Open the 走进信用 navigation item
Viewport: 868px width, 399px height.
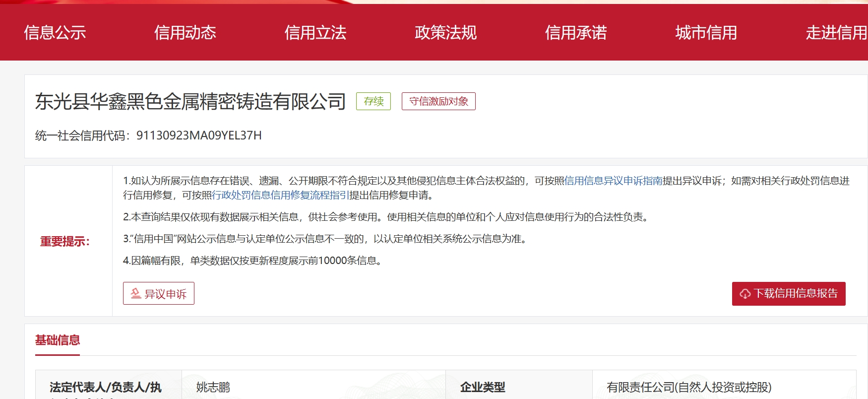coord(836,33)
